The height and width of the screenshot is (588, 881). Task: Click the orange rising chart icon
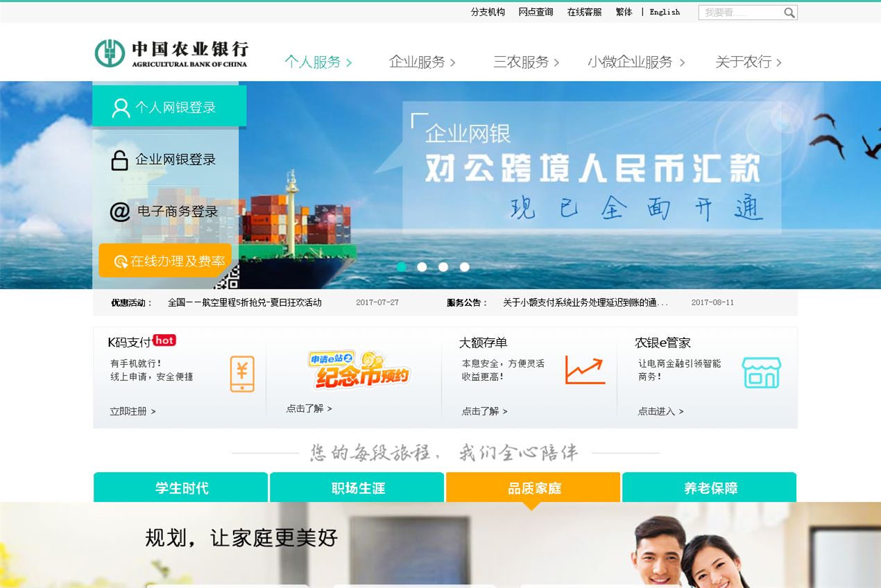585,370
